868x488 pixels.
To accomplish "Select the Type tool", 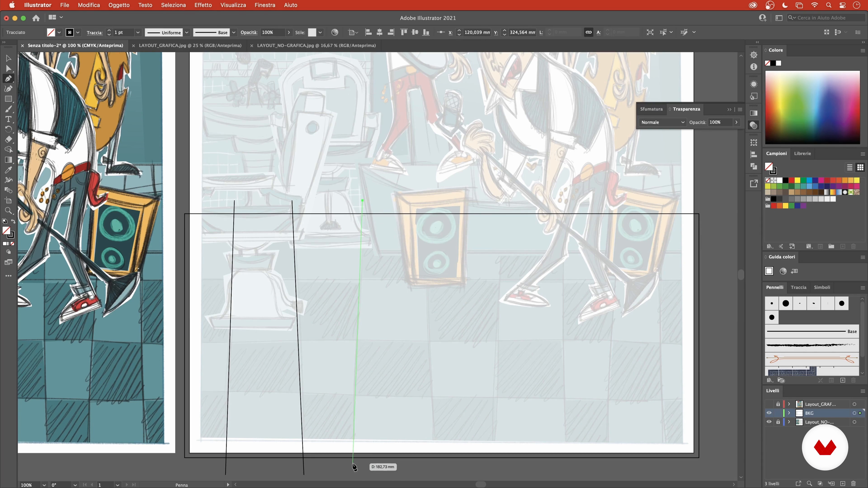I will point(8,119).
